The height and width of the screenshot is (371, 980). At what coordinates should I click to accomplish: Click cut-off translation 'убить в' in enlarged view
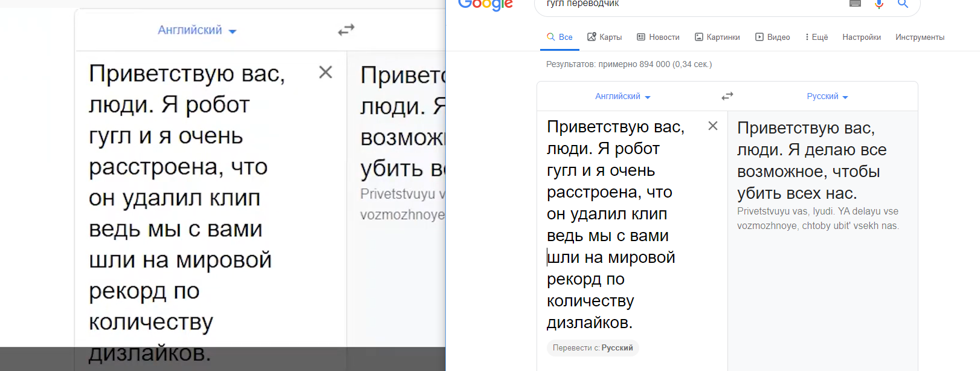(402, 169)
